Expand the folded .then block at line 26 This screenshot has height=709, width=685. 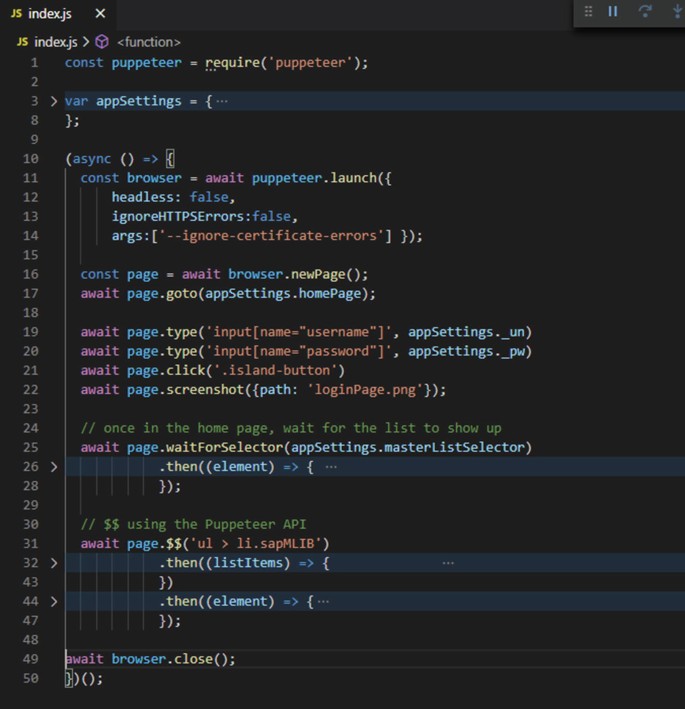pyautogui.click(x=54, y=466)
